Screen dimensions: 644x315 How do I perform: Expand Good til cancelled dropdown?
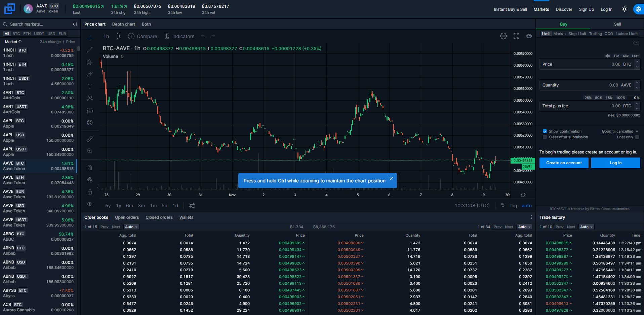click(620, 131)
